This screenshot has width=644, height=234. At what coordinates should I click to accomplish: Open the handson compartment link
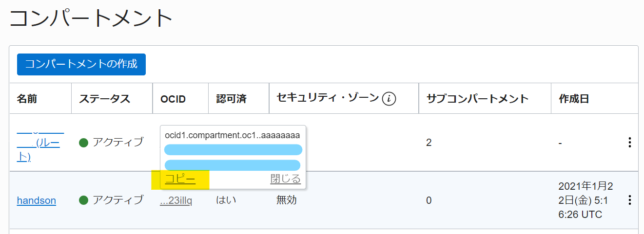[36, 200]
